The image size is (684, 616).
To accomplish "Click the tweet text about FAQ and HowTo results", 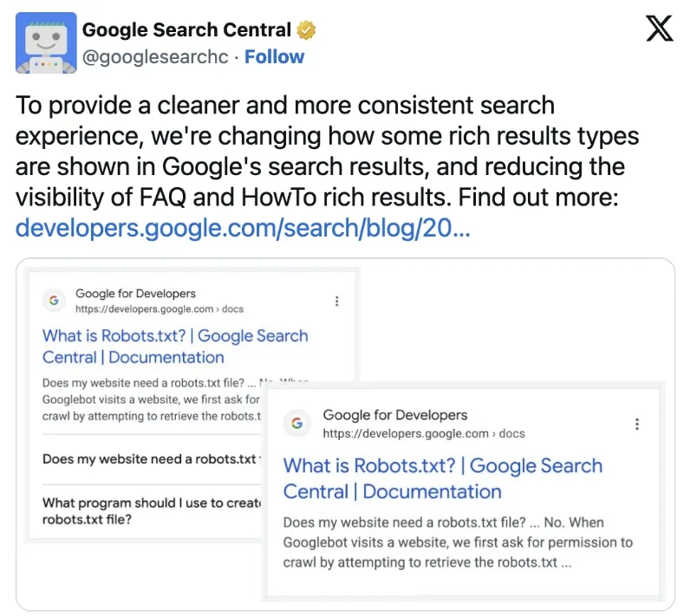I will click(319, 150).
